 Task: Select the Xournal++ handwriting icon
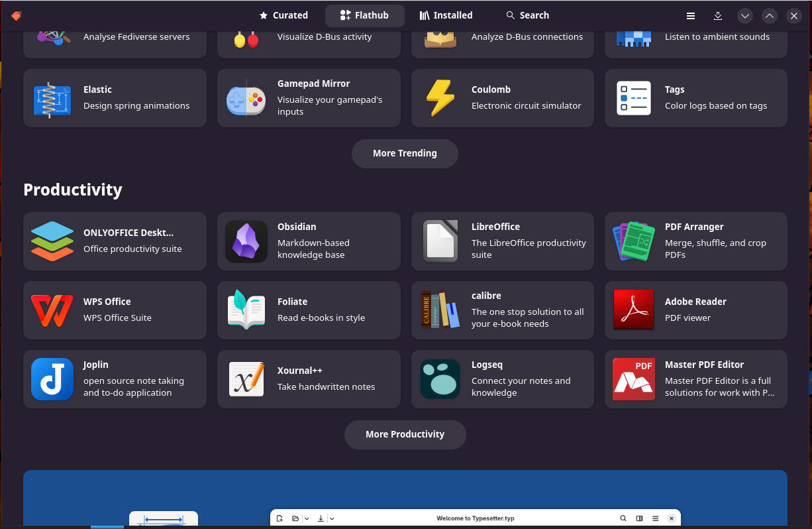click(246, 379)
